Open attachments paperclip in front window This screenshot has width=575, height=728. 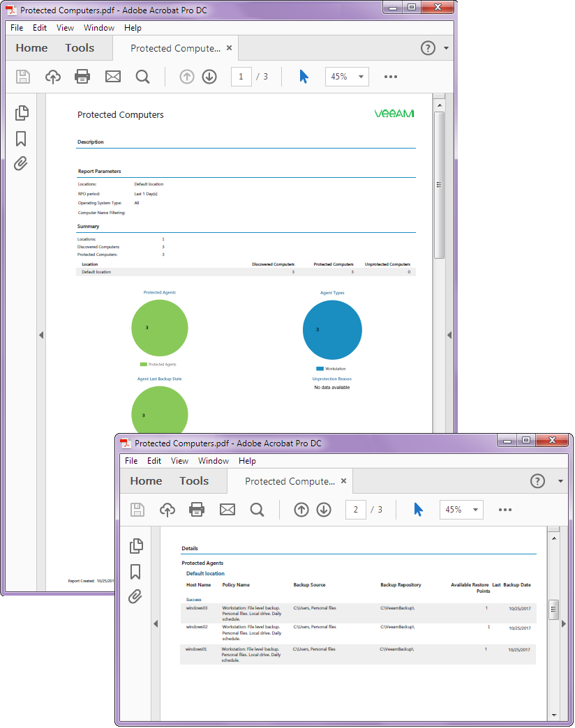coord(135,597)
